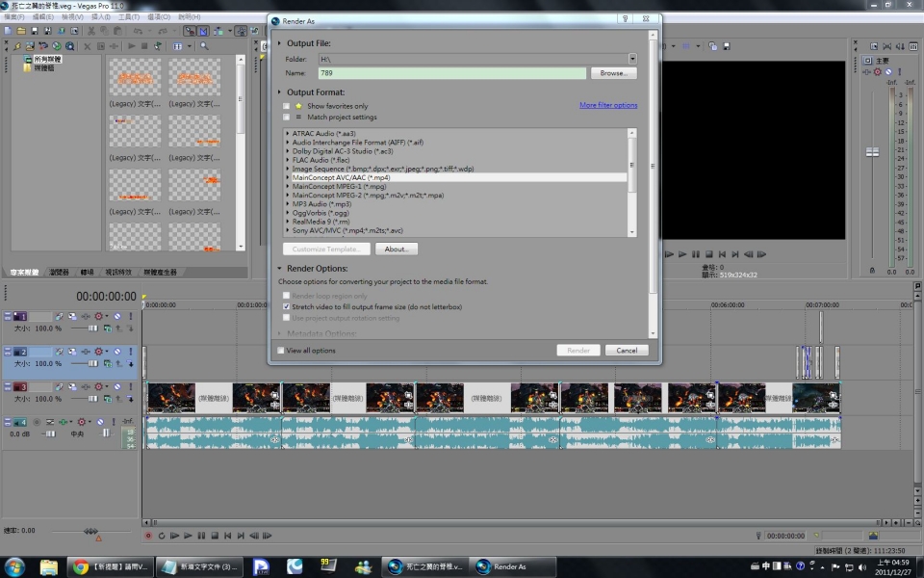Enable the Show favorites only checkbox

point(286,106)
